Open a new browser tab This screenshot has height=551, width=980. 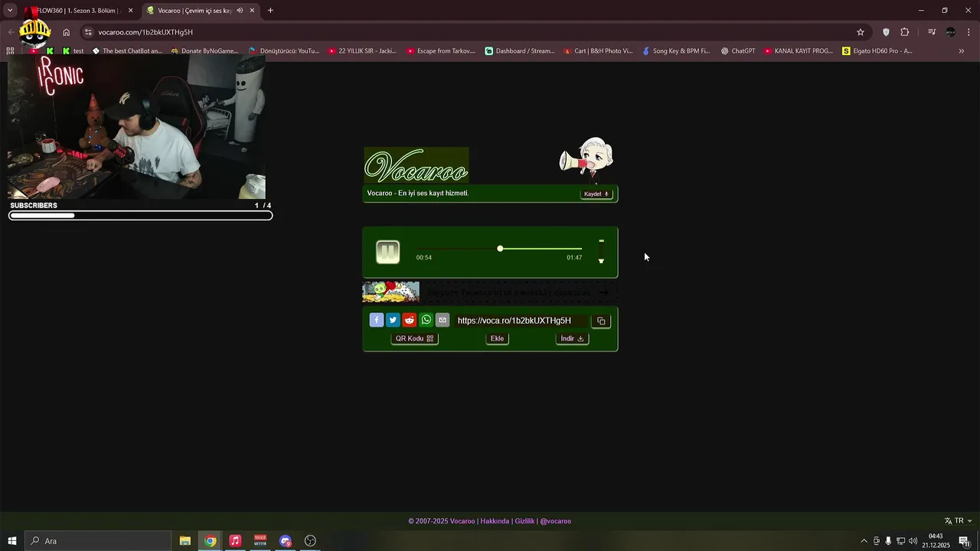[270, 11]
